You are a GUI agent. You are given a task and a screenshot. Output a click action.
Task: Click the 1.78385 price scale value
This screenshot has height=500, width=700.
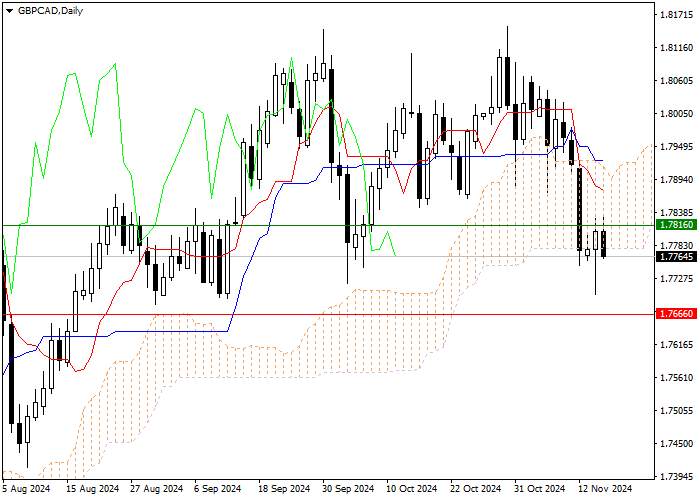(x=676, y=213)
